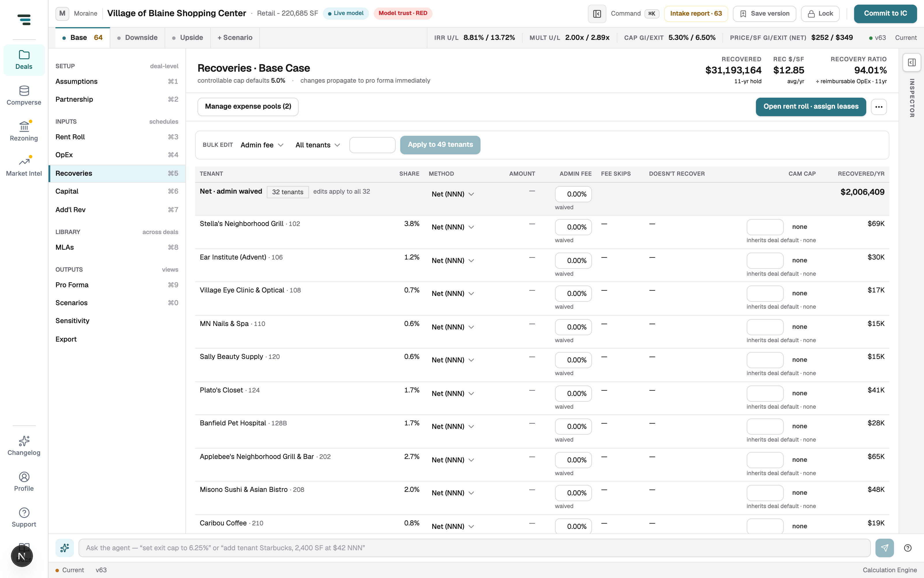Go to OpEx inputs
The height and width of the screenshot is (578, 924).
(117, 155)
